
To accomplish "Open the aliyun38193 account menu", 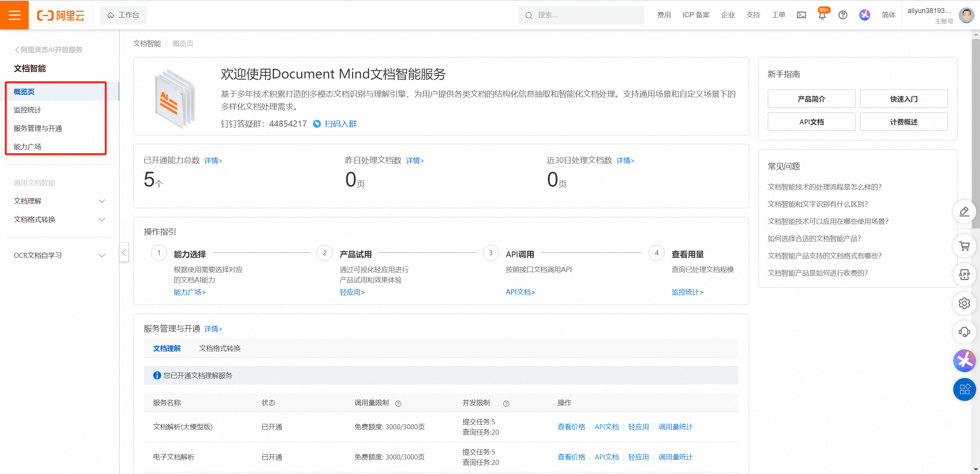I will point(930,15).
